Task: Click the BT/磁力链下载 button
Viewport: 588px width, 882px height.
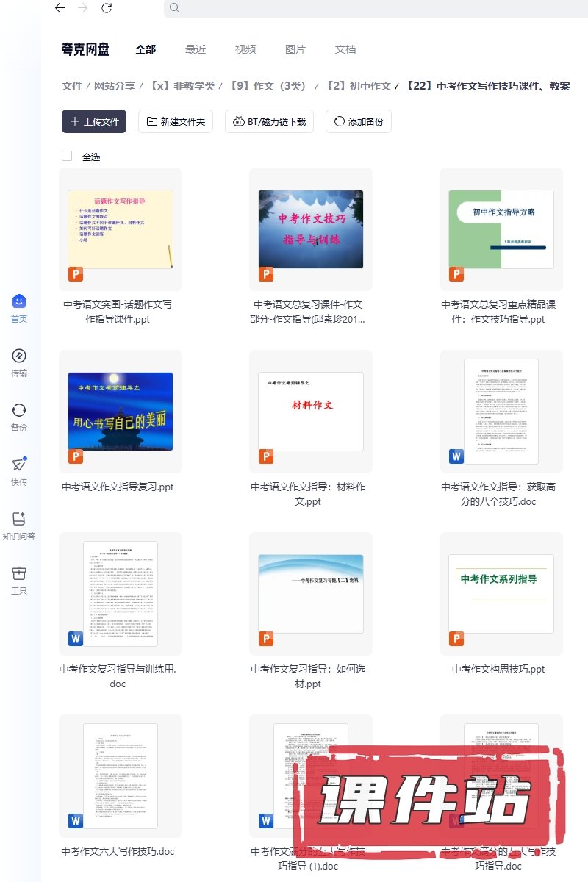Action: [x=270, y=121]
